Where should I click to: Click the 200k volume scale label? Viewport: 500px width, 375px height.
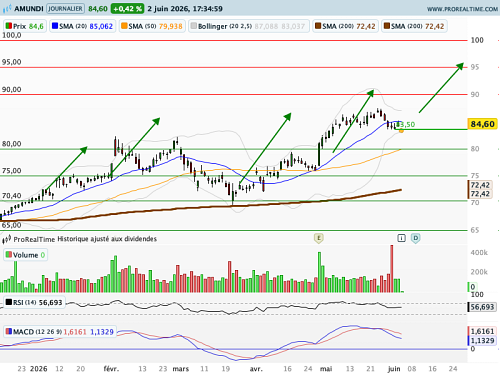479,272
